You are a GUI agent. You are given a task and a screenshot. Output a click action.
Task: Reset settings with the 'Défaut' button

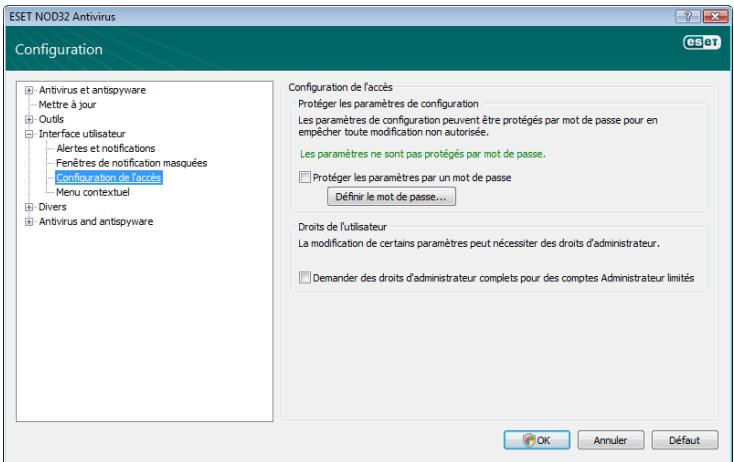pos(684,440)
